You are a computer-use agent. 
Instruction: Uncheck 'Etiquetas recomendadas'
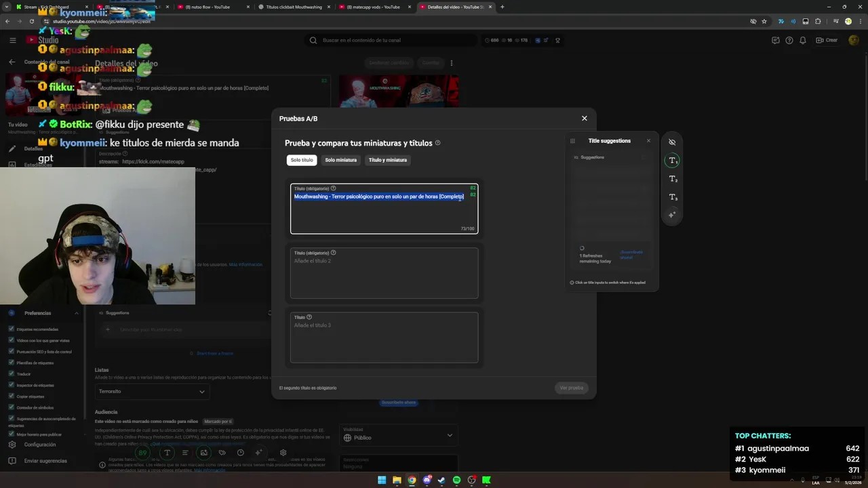12,329
